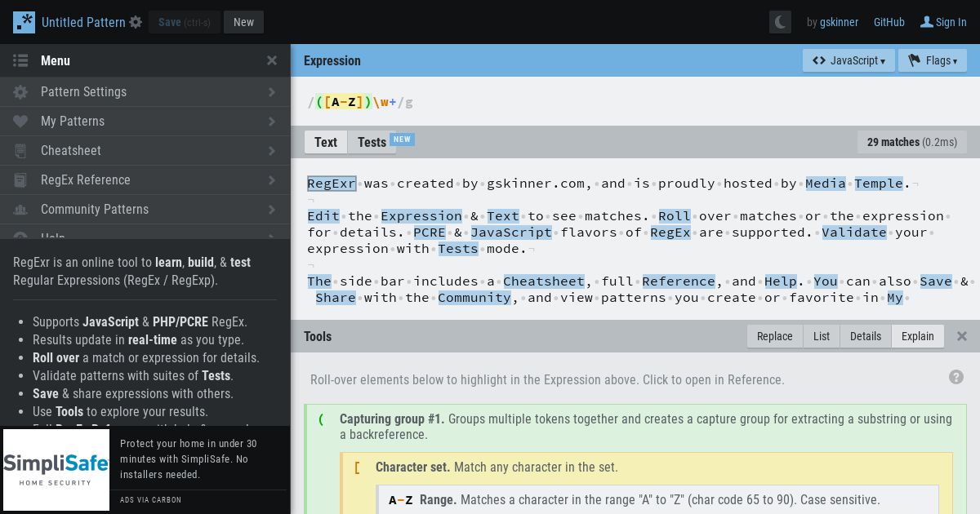The width and height of the screenshot is (980, 514).
Task: Open the GitHub link
Action: coord(889,22)
